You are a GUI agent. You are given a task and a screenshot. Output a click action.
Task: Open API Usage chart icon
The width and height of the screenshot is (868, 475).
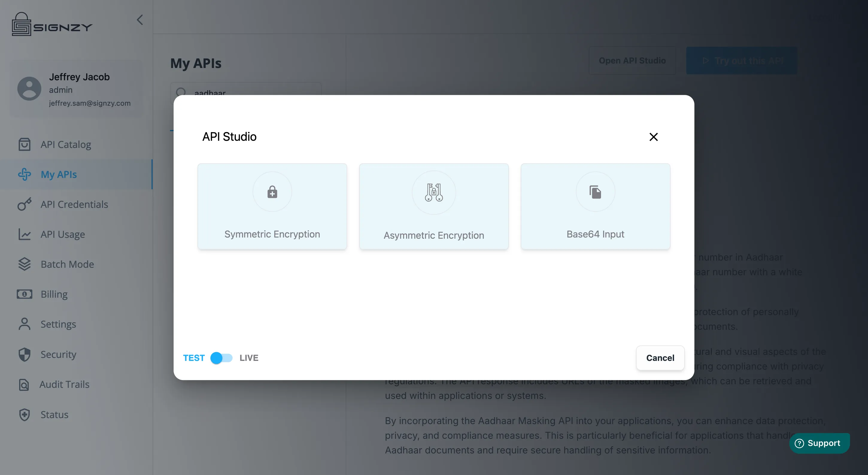click(x=24, y=234)
